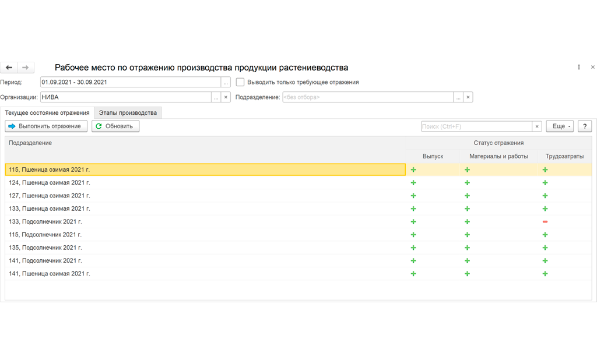Click the Период date range field
597x364 pixels.
click(x=131, y=82)
